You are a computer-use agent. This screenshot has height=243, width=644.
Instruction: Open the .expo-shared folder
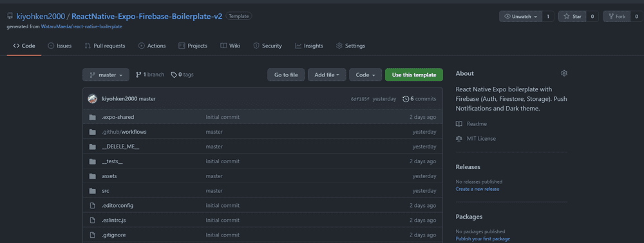tap(118, 117)
